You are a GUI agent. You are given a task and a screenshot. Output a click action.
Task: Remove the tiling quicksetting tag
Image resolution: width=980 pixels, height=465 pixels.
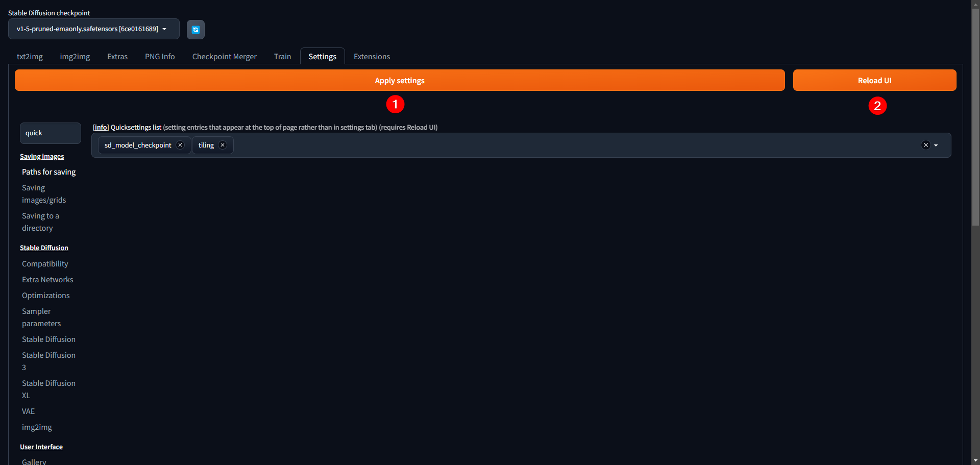(x=223, y=145)
